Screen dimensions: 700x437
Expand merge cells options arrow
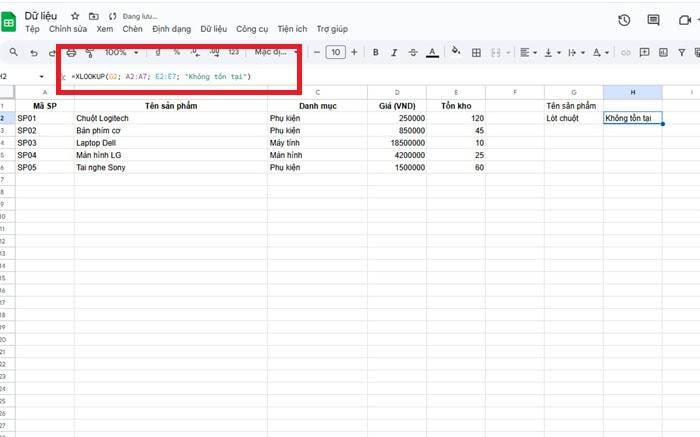[x=508, y=53]
